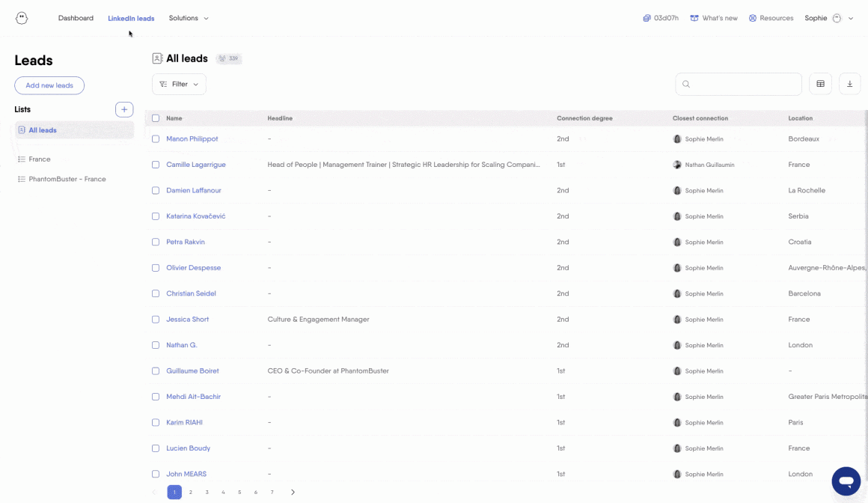This screenshot has height=503, width=868.
Task: Open the table columns layout icon
Action: tap(820, 84)
